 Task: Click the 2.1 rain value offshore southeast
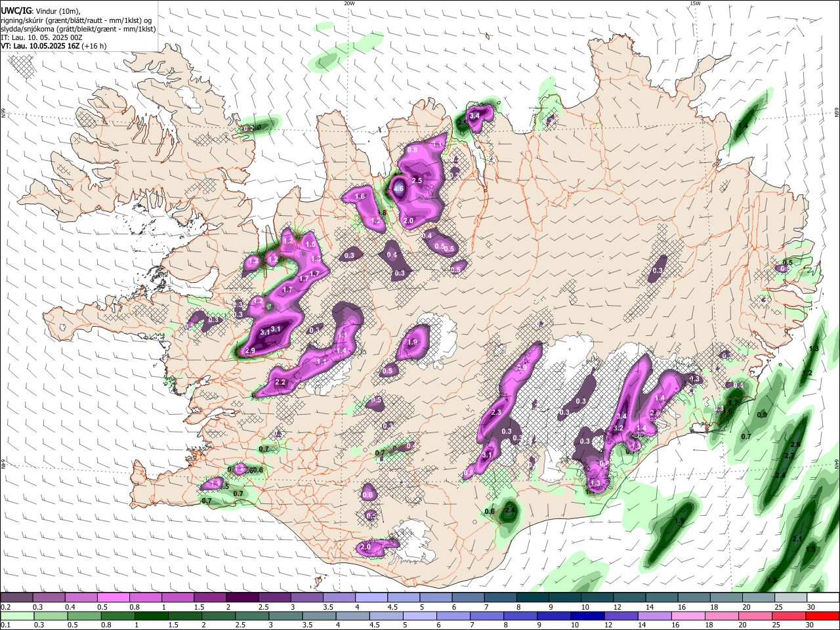click(x=797, y=539)
